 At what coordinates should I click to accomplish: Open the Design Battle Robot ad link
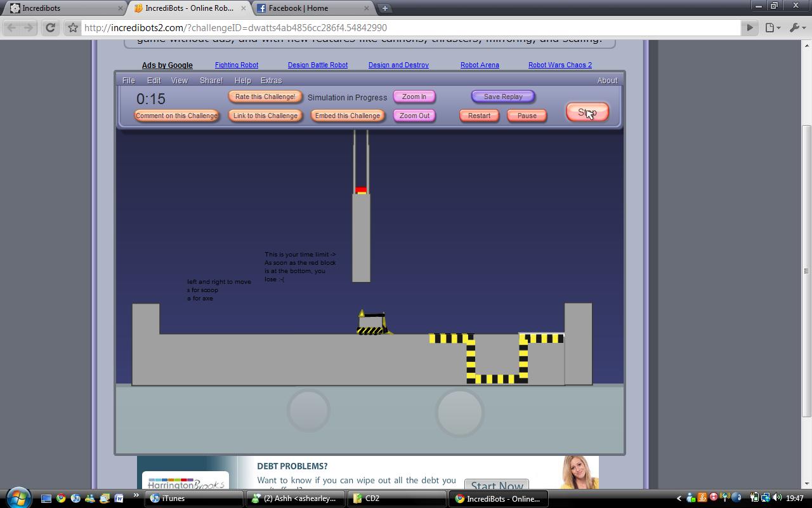(318, 65)
